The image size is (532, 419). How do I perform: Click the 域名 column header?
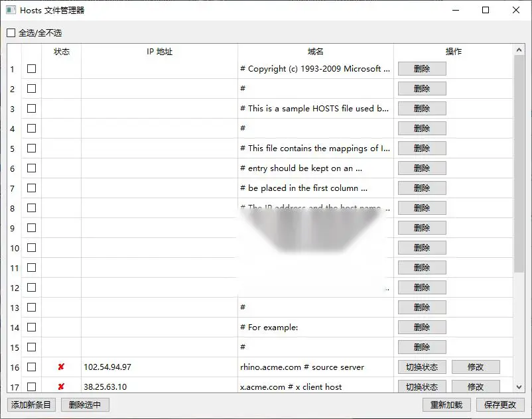316,52
